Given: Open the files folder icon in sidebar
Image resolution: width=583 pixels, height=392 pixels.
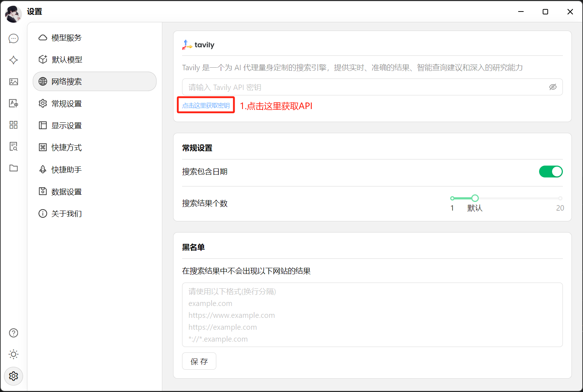Looking at the screenshot, I should pos(14,168).
